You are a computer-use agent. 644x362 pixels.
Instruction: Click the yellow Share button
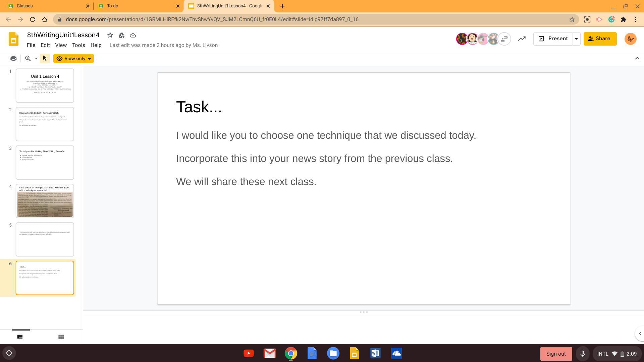[x=600, y=39]
